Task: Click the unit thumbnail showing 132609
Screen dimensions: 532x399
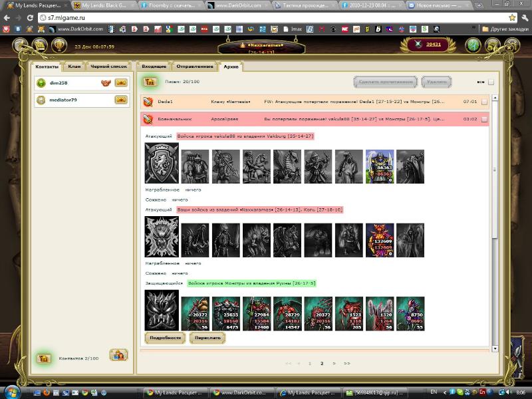Action: pos(380,240)
